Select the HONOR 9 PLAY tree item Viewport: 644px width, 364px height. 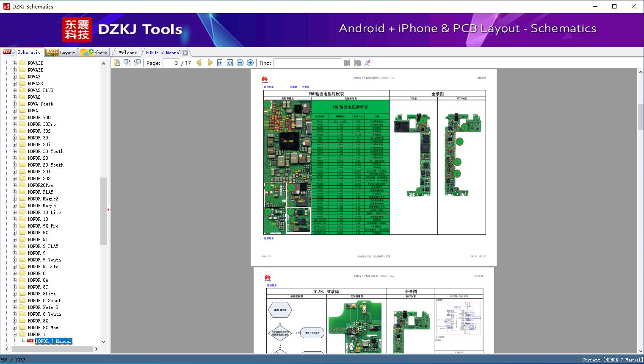(x=43, y=246)
